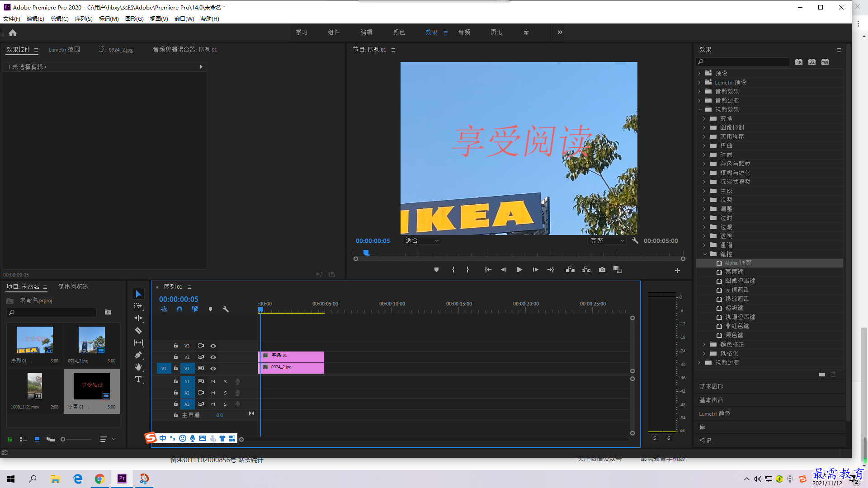Toggle linked selection in timeline
Viewport: 868px width, 488px height.
pyautogui.click(x=195, y=309)
